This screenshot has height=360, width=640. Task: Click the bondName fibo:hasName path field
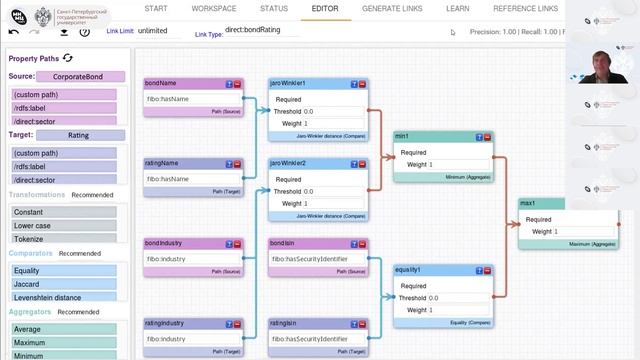(x=193, y=99)
